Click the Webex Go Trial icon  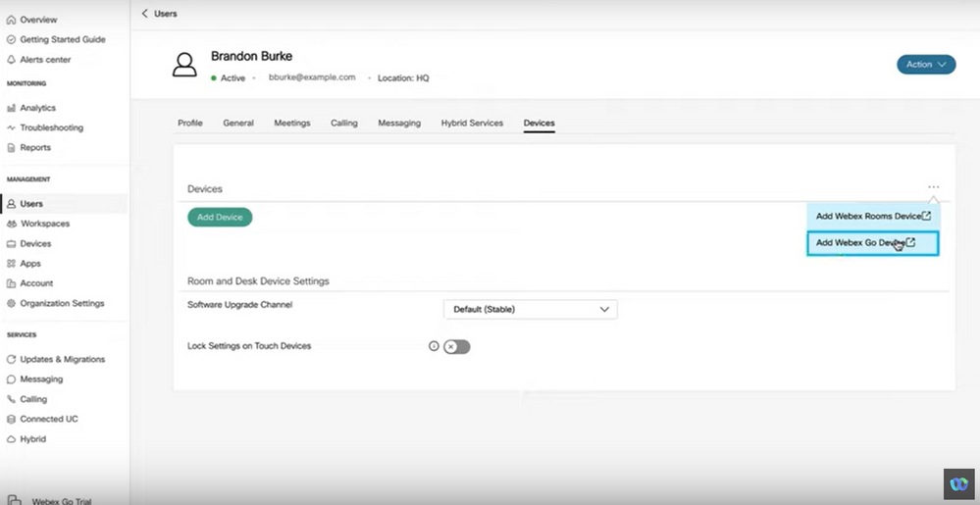(x=15, y=500)
